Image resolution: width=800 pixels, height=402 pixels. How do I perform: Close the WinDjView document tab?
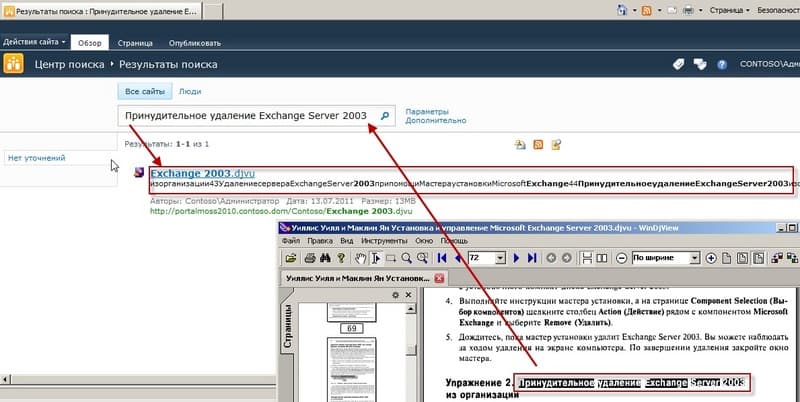pos(439,278)
